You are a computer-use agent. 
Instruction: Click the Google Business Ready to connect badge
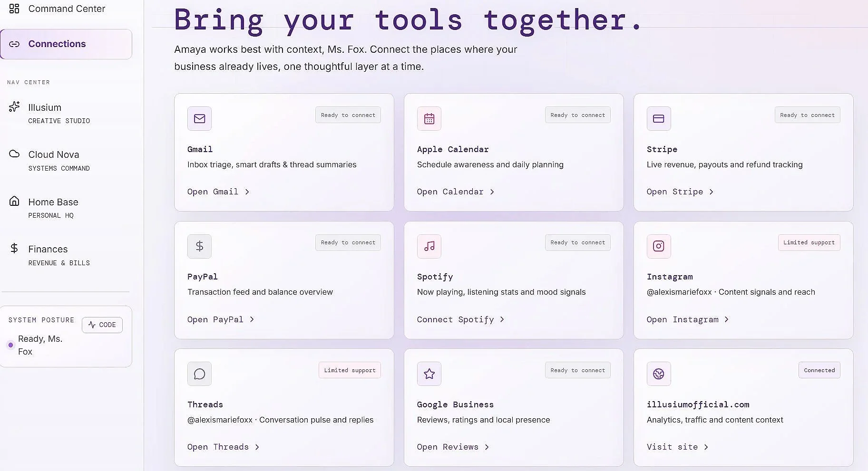tap(578, 370)
